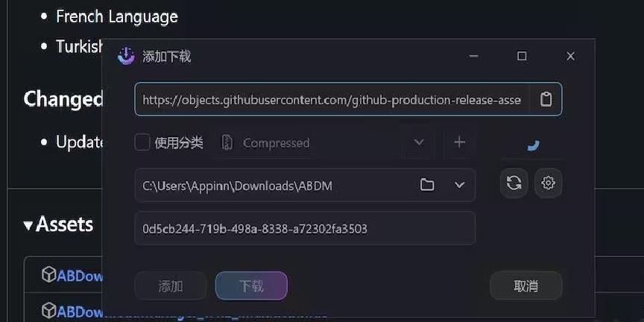Screen dimensions: 644x322
Task: Open the download settings gear icon
Action: click(549, 183)
